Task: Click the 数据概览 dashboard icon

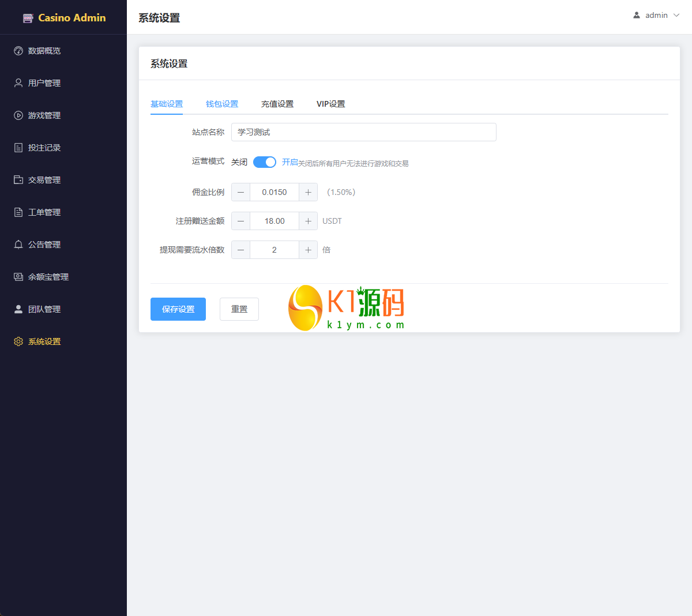Action: point(18,51)
